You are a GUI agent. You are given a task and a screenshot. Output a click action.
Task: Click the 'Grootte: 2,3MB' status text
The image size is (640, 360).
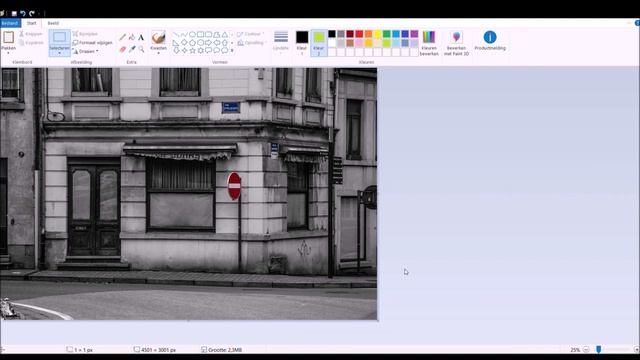[225, 350]
